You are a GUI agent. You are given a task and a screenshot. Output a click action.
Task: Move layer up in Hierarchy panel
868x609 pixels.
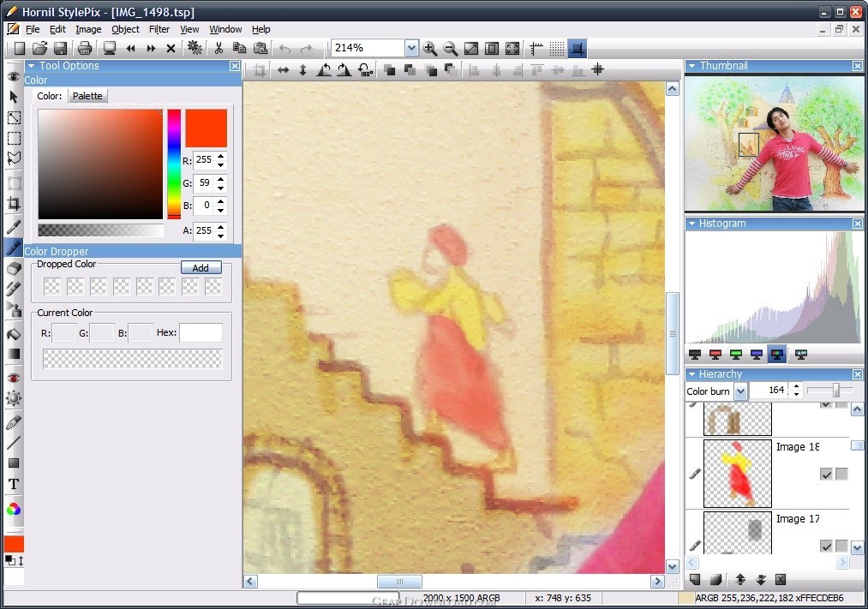point(740,579)
